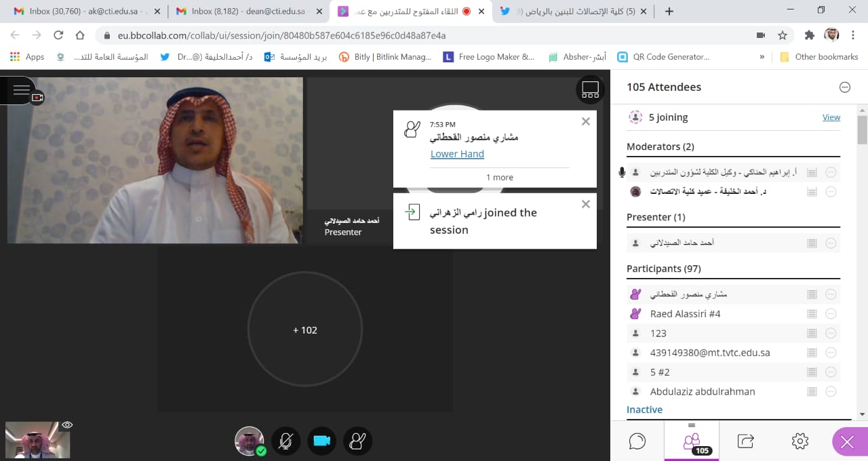The image size is (868, 461).
Task: Turn off the shared video camera
Action: point(321,441)
